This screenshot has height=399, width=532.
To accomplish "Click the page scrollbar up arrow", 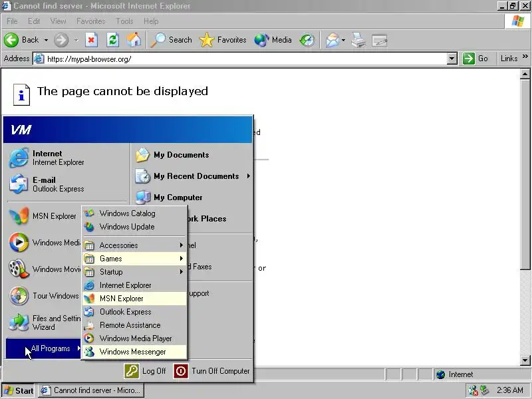I will coord(525,74).
